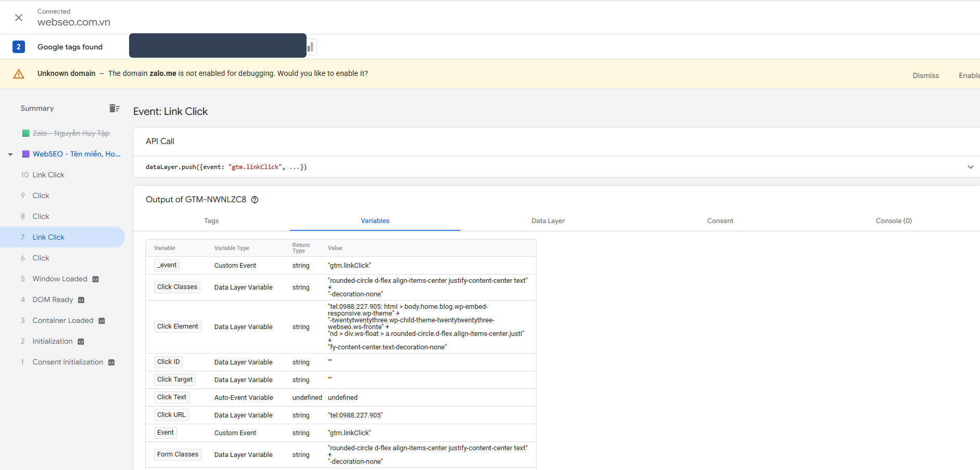Click the webseo.com.vn connected domain text
The image size is (980, 470).
[x=74, y=22]
